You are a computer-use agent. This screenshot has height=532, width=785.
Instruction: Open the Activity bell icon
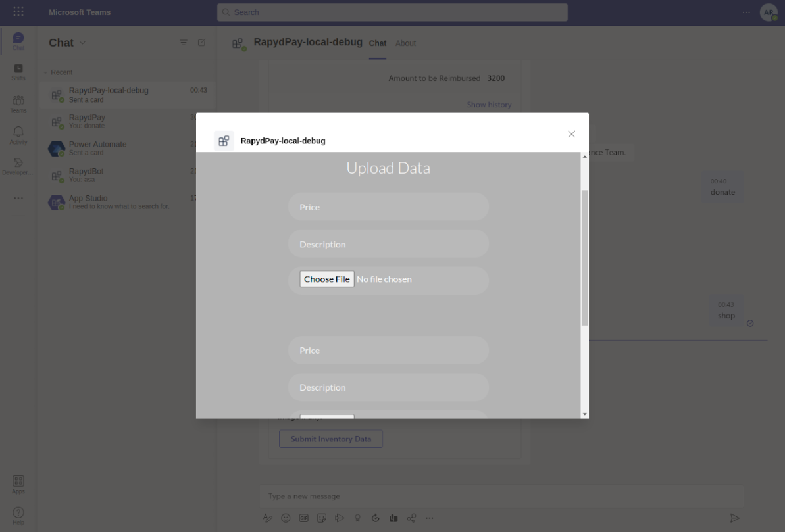pos(18,135)
